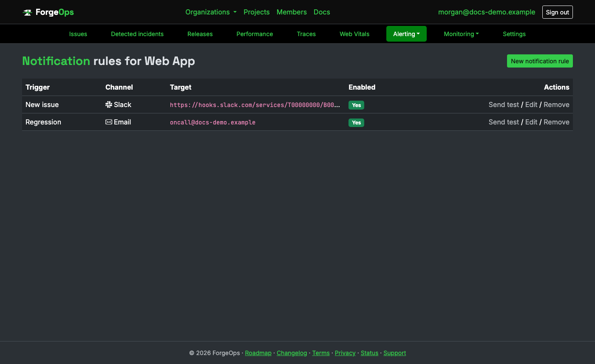This screenshot has height=364, width=595.
Task: Open the Terms footer link
Action: click(x=321, y=353)
